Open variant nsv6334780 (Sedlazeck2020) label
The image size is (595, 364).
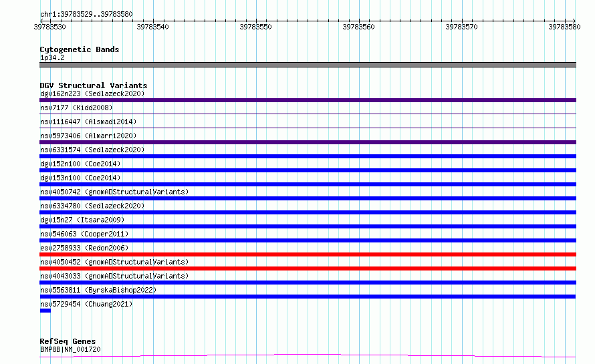[92, 206]
